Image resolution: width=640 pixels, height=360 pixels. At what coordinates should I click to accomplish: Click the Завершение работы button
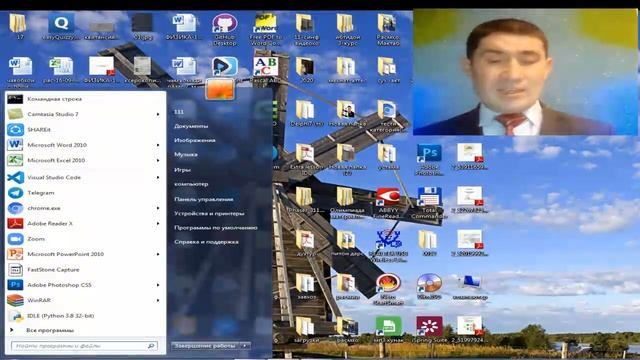206,346
